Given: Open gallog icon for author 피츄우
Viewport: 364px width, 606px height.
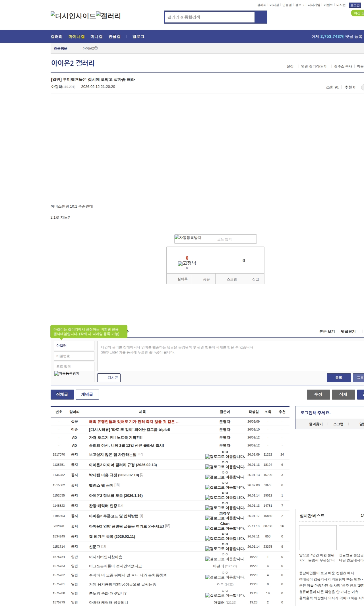Looking at the screenshot, I should click(225, 518).
